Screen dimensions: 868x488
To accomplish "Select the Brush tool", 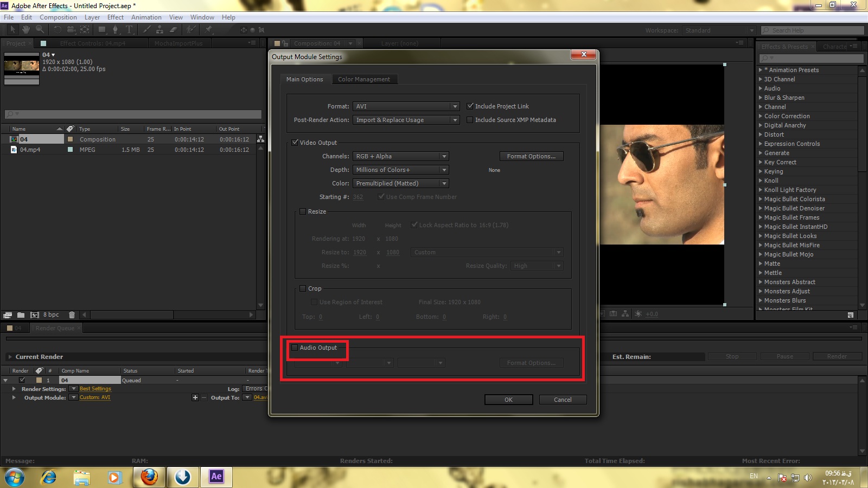I will [x=147, y=30].
